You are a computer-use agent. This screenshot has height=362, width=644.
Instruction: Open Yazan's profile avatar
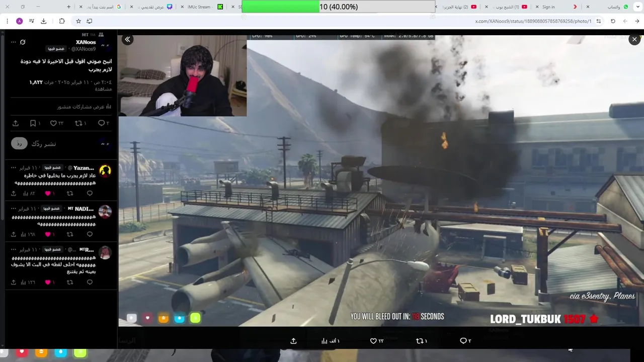(105, 170)
